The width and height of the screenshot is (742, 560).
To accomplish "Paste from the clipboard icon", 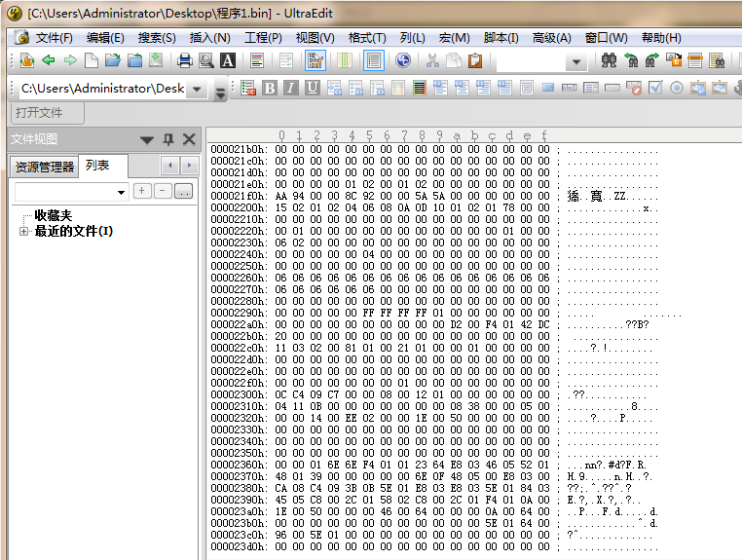I will [x=475, y=60].
